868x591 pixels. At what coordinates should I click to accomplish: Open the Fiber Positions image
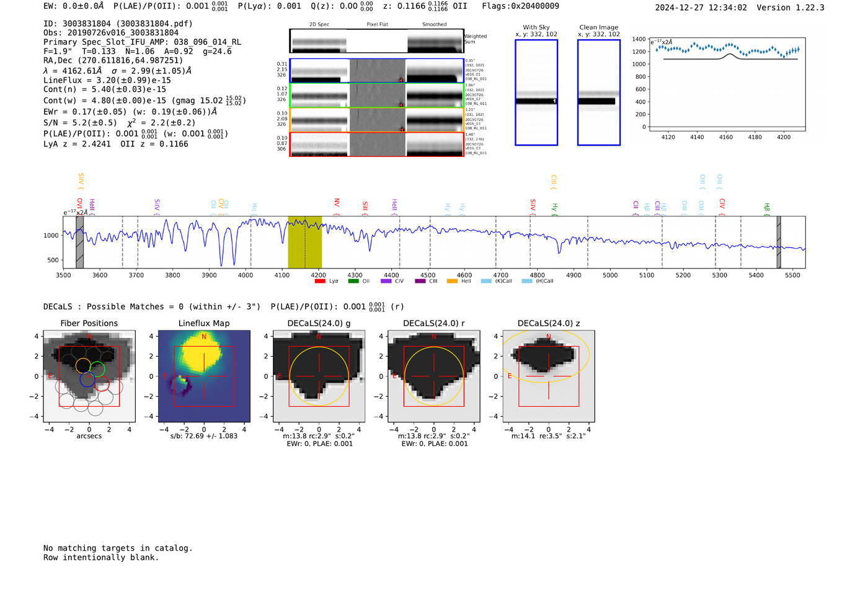(89, 376)
